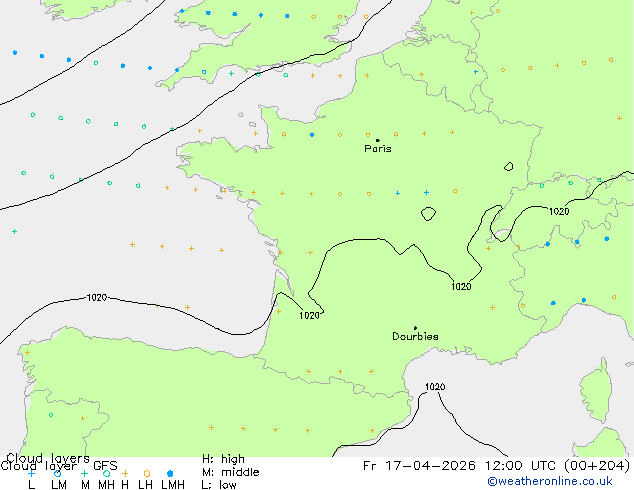Click the green circle MH legend symbol

tap(106, 473)
